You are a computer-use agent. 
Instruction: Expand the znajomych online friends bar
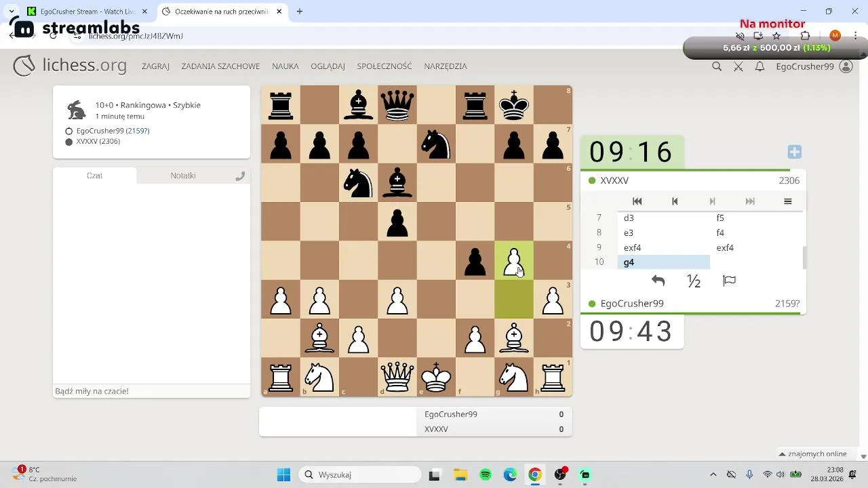813,454
